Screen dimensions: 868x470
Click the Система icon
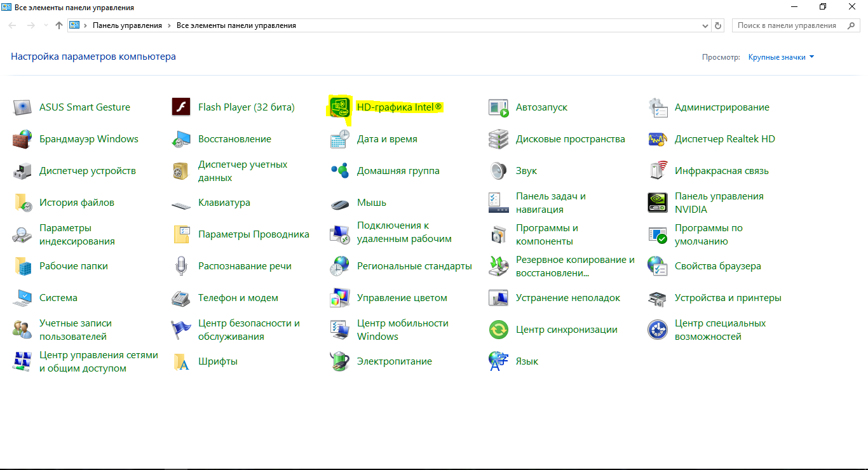(x=22, y=298)
